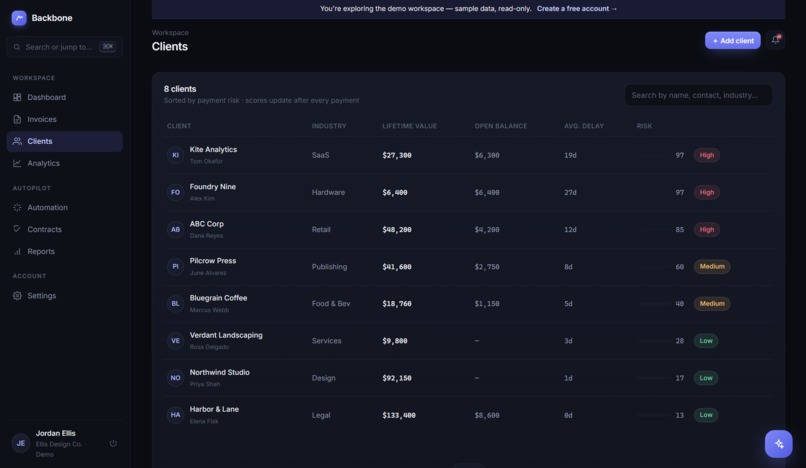This screenshot has height=468, width=806.
Task: Click the High badge in ABC Corp row
Action: click(x=707, y=229)
